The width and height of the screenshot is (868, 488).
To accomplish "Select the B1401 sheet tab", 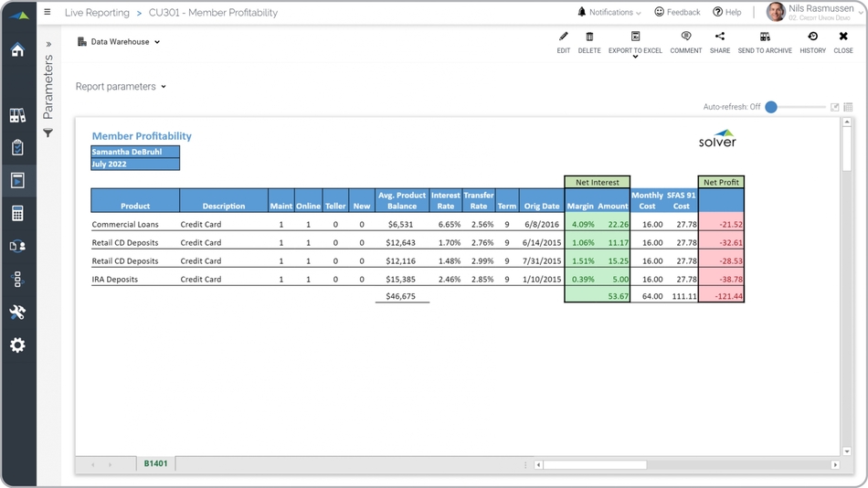I will pyautogui.click(x=155, y=464).
